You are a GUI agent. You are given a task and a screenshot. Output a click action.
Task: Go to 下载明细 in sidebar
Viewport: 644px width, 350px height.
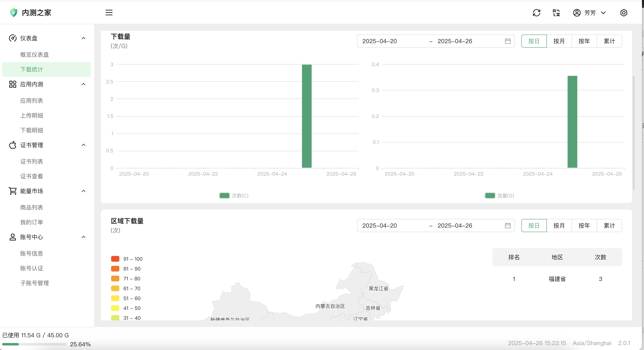tap(31, 130)
